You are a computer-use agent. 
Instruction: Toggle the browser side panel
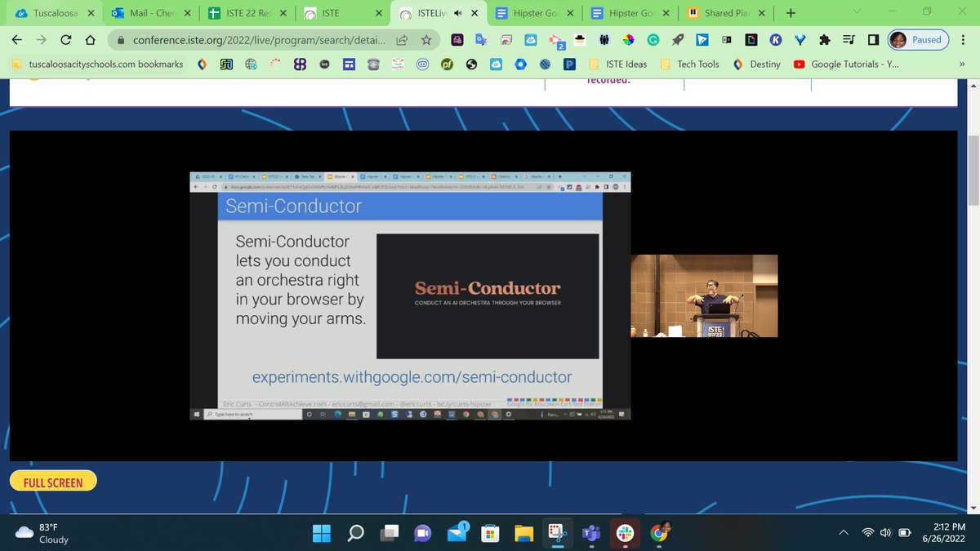point(873,39)
